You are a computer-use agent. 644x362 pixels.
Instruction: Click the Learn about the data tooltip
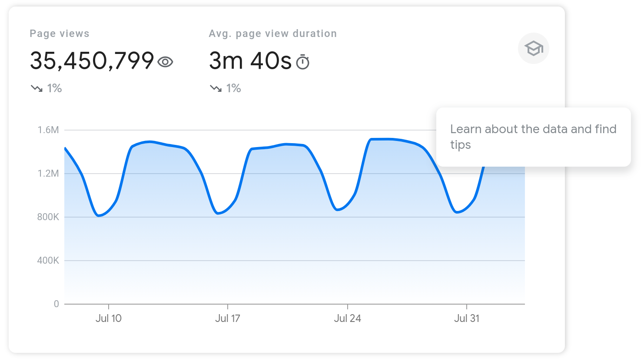[533, 137]
